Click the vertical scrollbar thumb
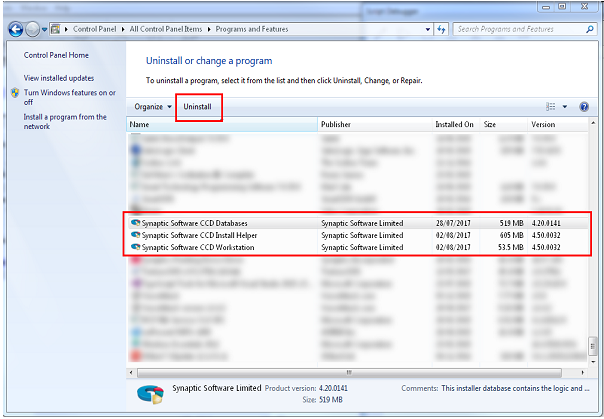Viewport: 604px width, 419px height. [x=593, y=346]
